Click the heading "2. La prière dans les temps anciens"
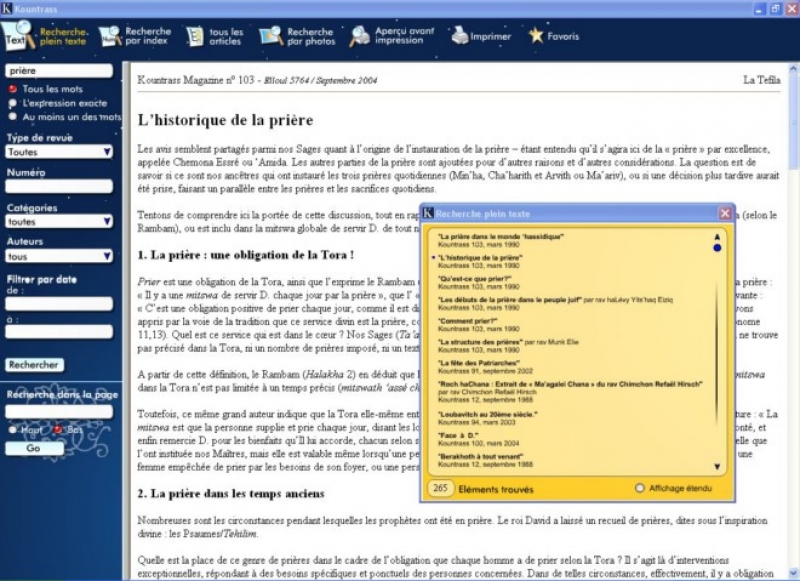 tap(231, 493)
